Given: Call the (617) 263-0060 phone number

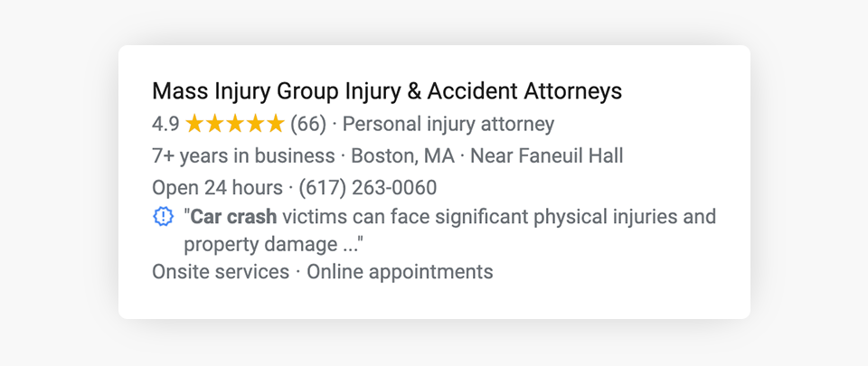Looking at the screenshot, I should tap(367, 188).
